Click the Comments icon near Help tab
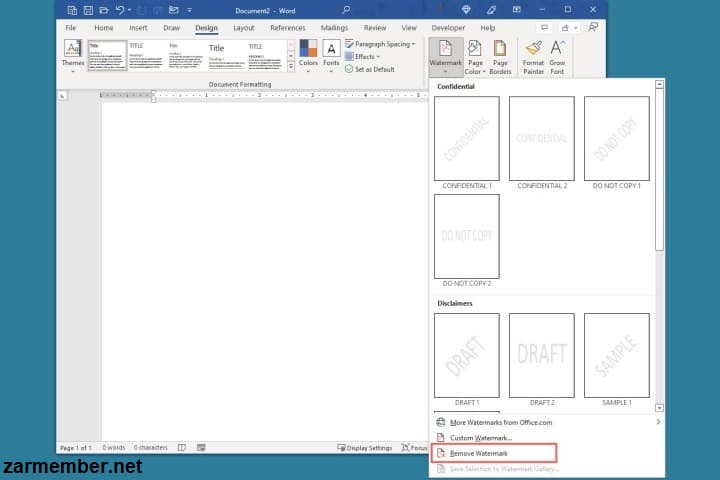The width and height of the screenshot is (720, 480). click(x=544, y=28)
